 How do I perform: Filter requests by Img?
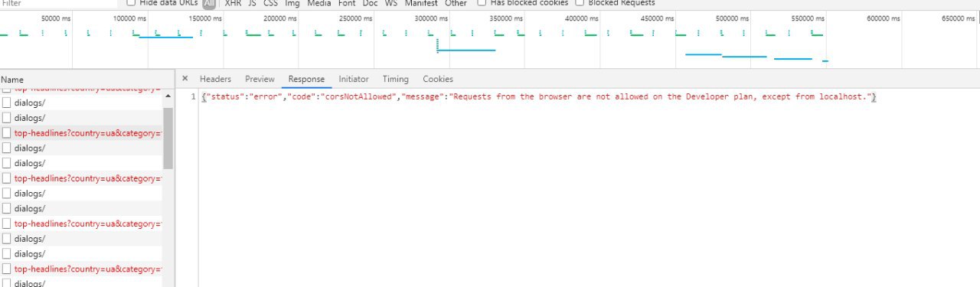[292, 3]
